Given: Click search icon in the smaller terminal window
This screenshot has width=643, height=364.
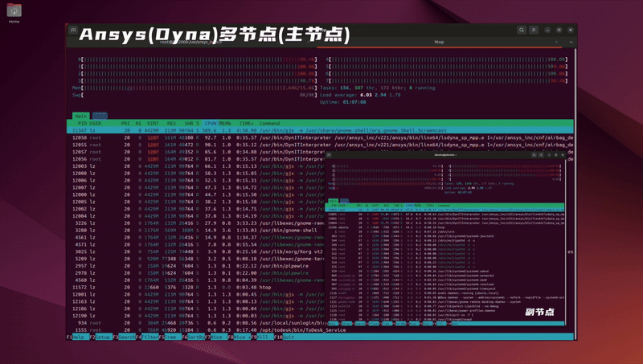Looking at the screenshot, I should point(534,155).
